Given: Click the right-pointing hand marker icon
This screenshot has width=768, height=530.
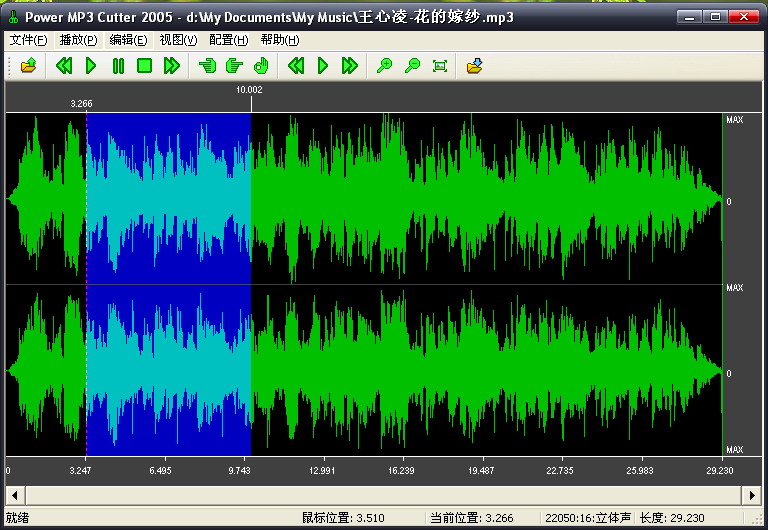Looking at the screenshot, I should point(234,66).
